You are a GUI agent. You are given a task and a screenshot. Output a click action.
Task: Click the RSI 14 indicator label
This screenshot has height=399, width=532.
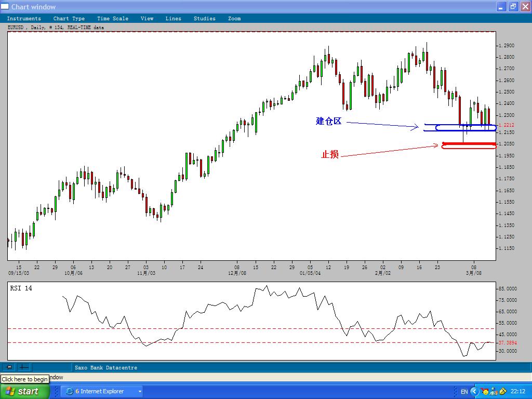(x=21, y=288)
